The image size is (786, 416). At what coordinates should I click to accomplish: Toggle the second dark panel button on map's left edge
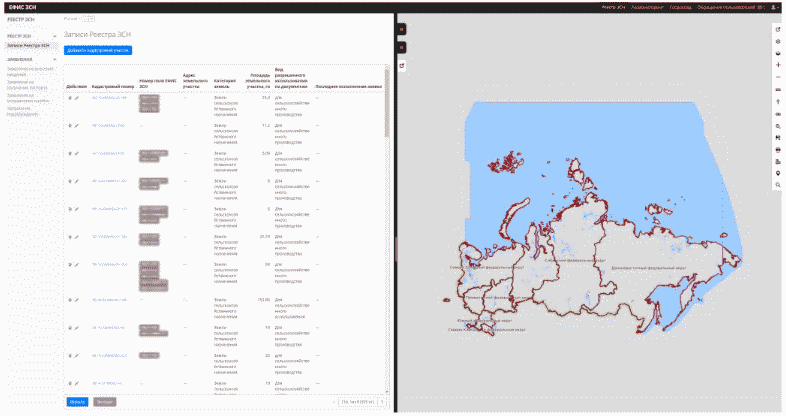pos(401,46)
